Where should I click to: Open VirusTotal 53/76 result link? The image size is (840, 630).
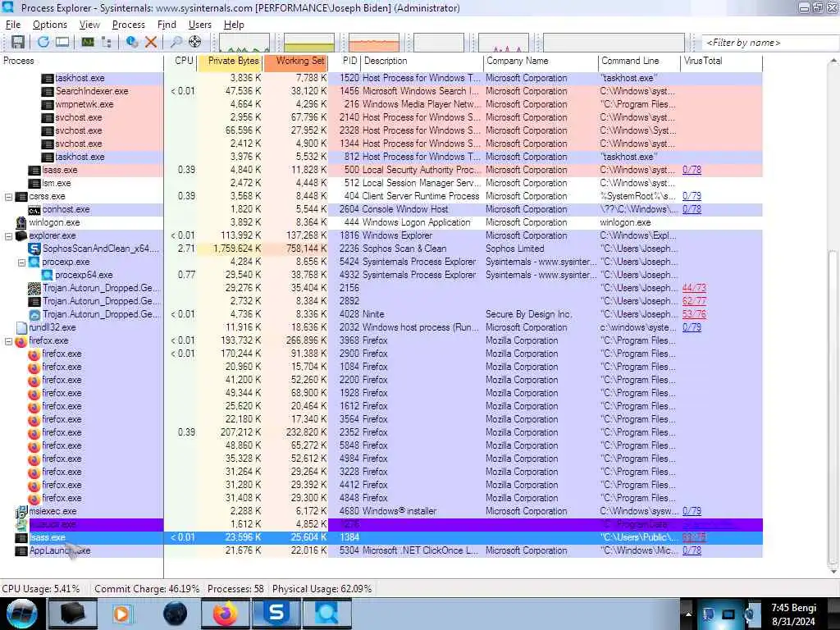pos(694,314)
